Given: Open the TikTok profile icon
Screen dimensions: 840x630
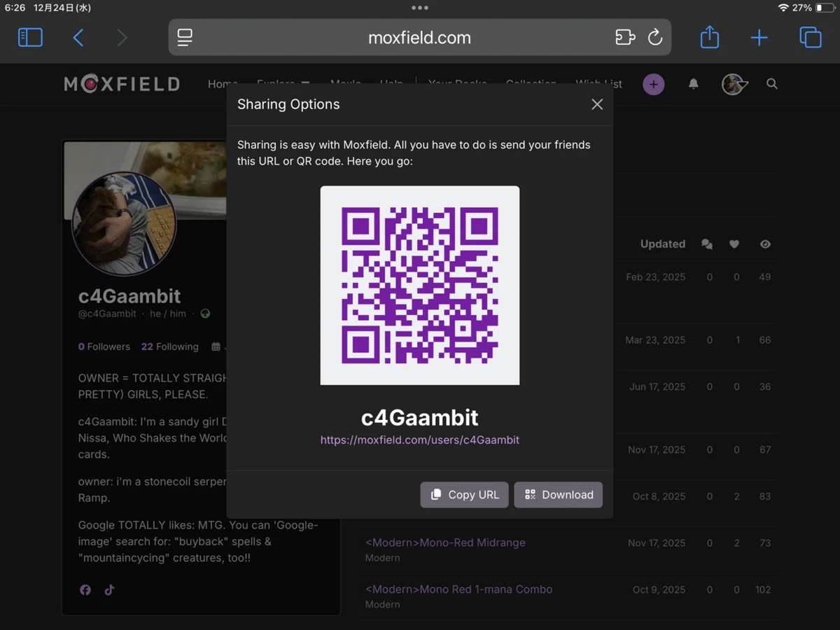Looking at the screenshot, I should point(109,590).
